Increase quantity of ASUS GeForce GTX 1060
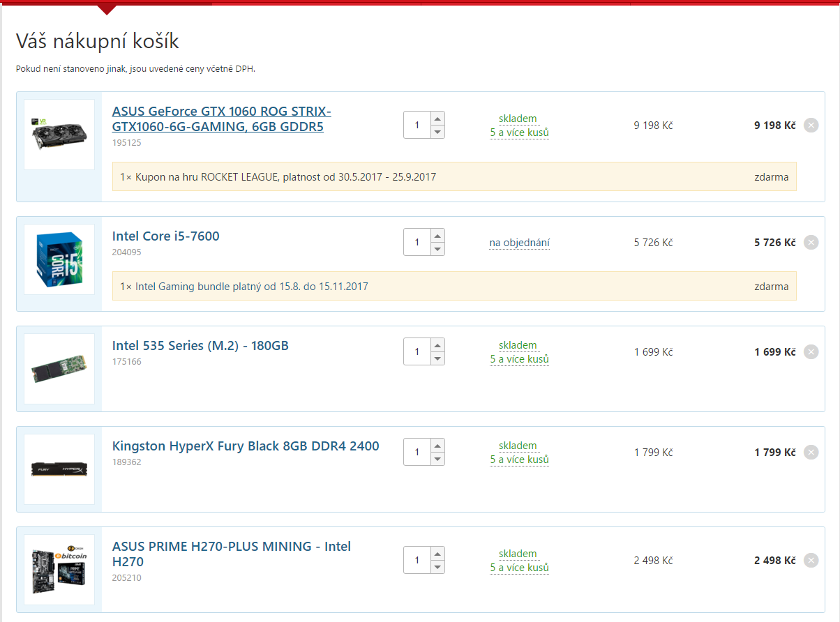This screenshot has width=840, height=622. coord(437,119)
